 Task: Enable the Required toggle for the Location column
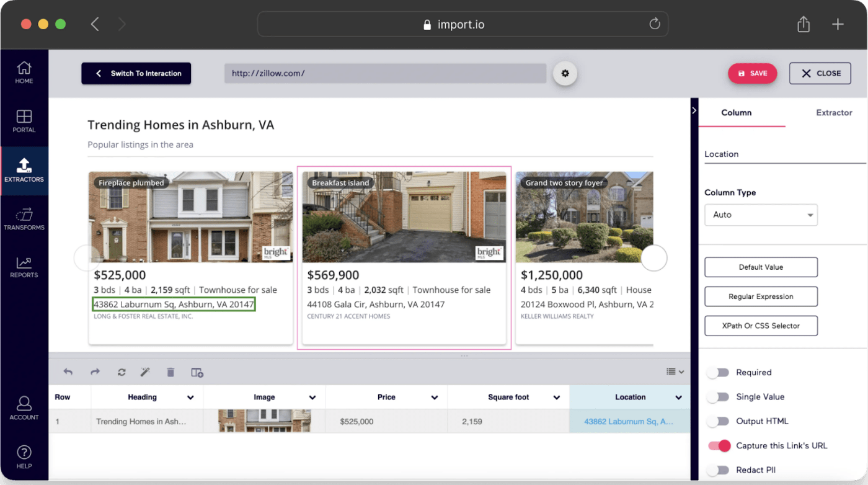(718, 372)
